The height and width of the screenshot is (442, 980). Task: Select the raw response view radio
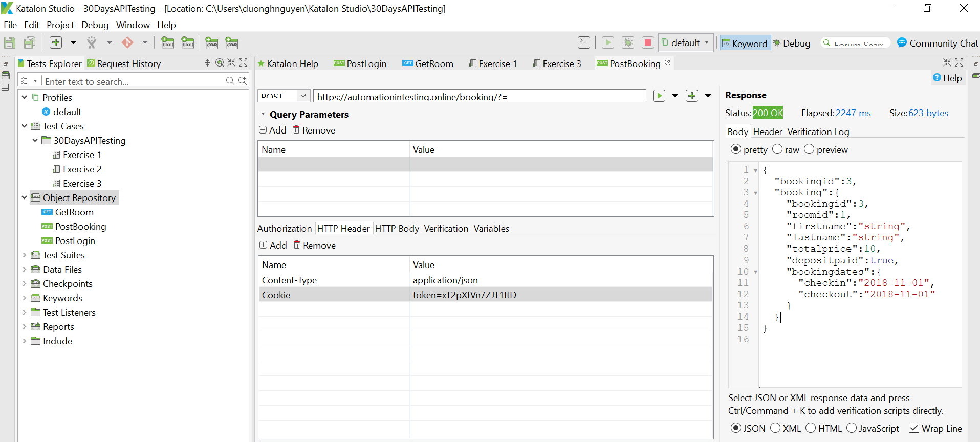click(x=777, y=149)
